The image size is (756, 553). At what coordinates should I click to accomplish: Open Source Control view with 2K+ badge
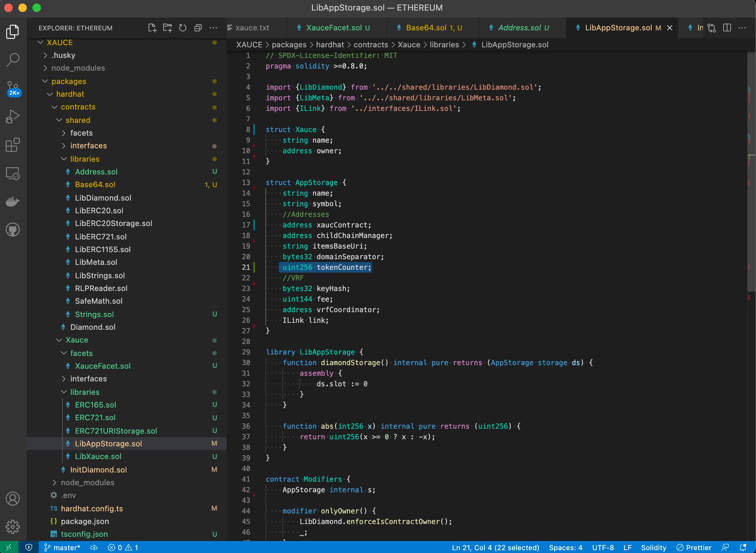(13, 88)
